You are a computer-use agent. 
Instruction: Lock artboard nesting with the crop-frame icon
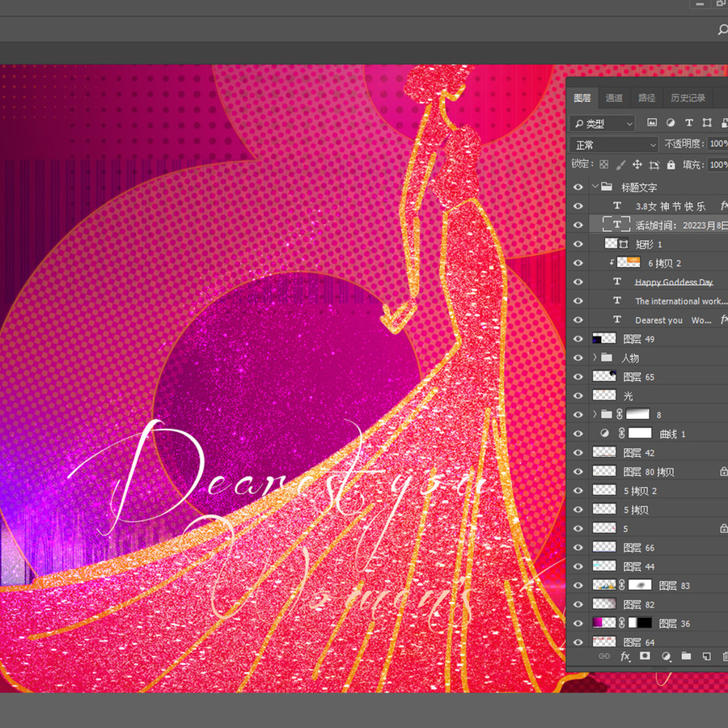point(654,164)
